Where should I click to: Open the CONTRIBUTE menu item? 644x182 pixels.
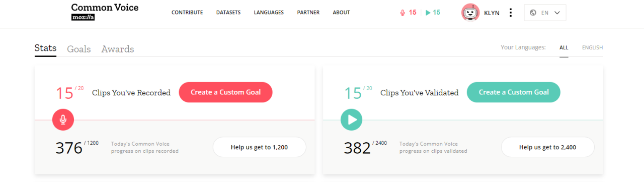pyautogui.click(x=187, y=13)
